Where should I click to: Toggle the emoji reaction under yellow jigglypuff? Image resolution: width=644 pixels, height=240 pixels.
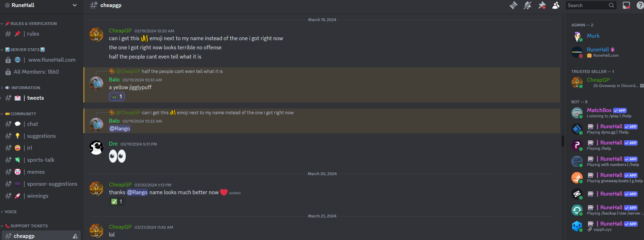point(117,97)
